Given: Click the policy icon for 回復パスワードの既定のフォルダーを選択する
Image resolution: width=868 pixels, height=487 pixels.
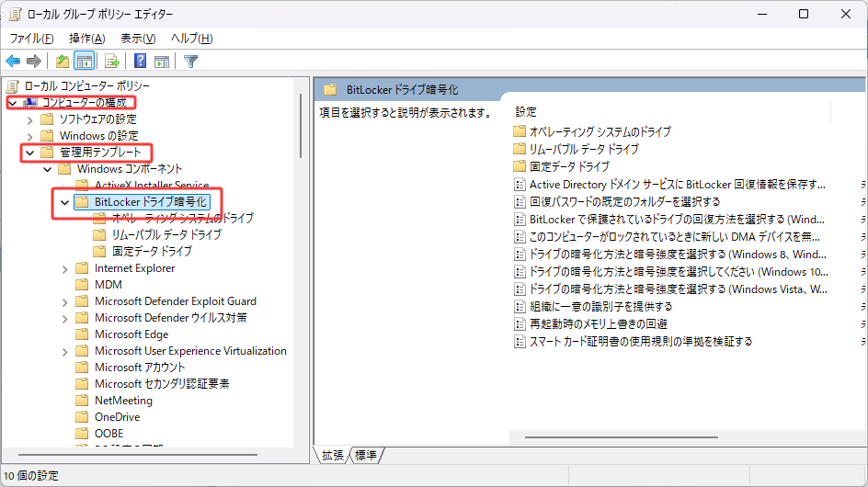Looking at the screenshot, I should [520, 201].
